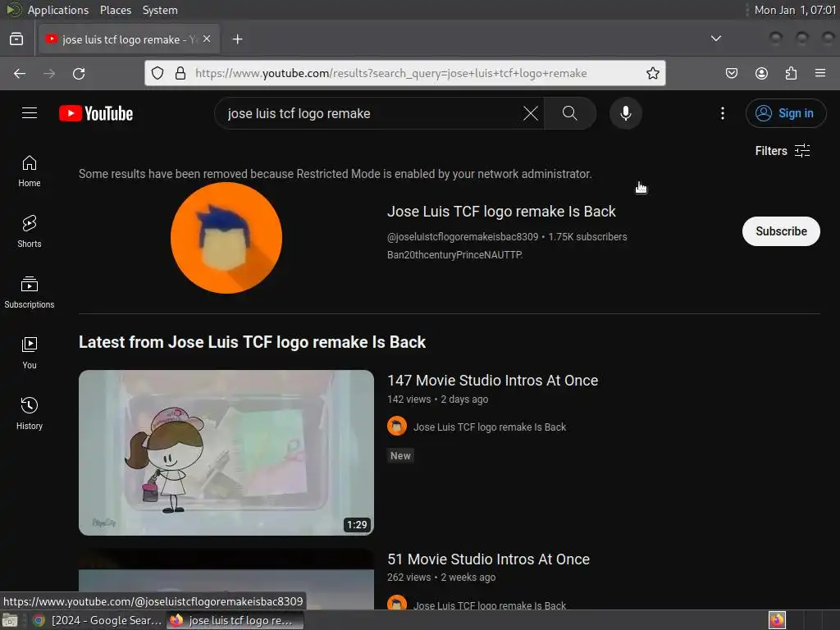The width and height of the screenshot is (840, 630).
Task: Click the New badge on first video
Action: pos(400,456)
